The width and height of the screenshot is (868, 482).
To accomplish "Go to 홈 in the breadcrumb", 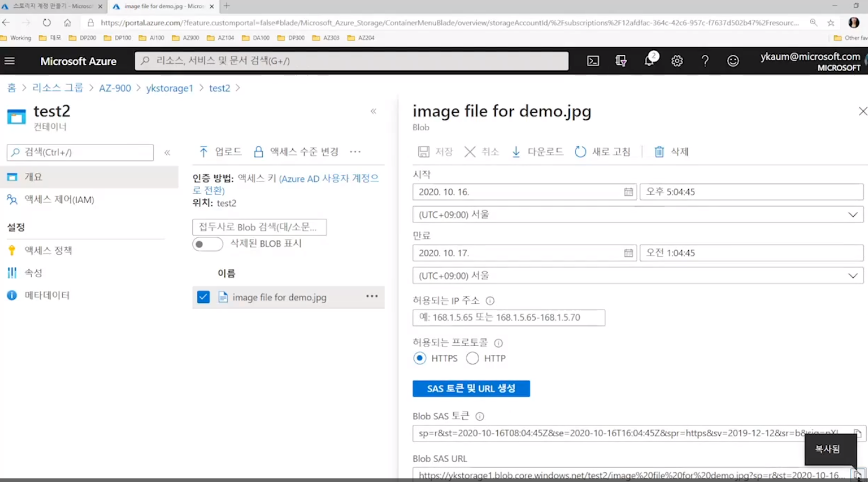I will click(x=11, y=88).
